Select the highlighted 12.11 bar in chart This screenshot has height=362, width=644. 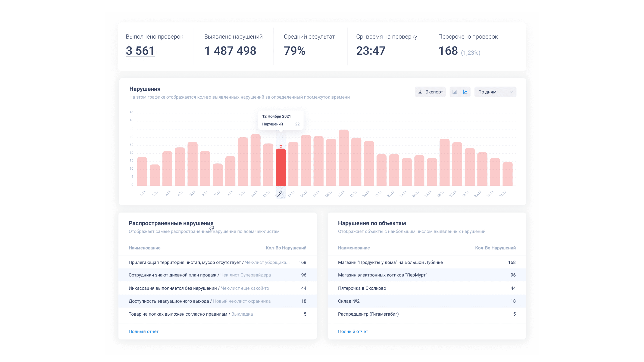pyautogui.click(x=281, y=167)
